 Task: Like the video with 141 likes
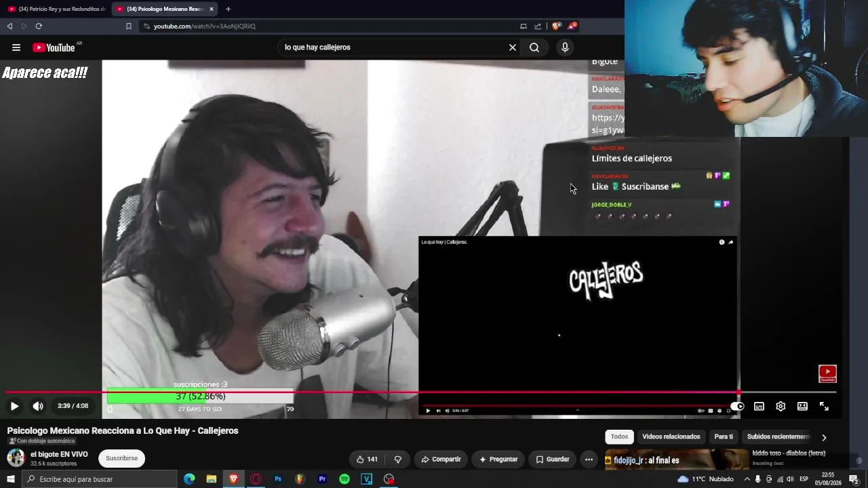coord(367,459)
